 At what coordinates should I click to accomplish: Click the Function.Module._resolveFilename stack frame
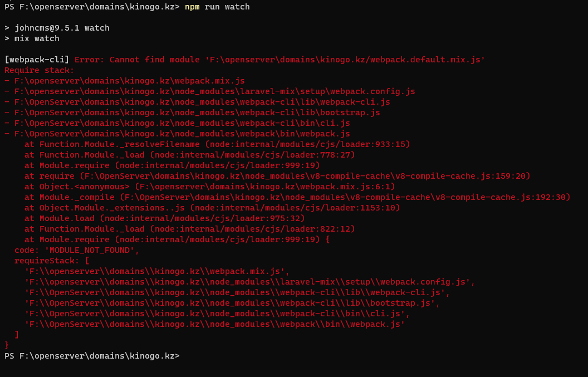point(217,144)
